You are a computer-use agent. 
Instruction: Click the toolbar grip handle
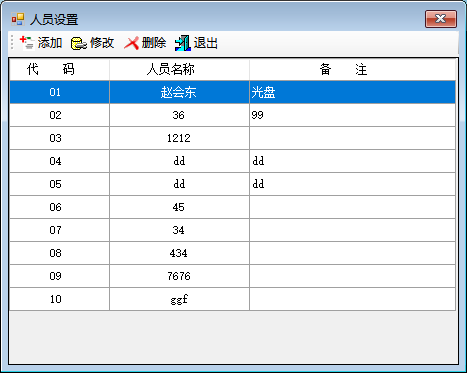[x=12, y=43]
